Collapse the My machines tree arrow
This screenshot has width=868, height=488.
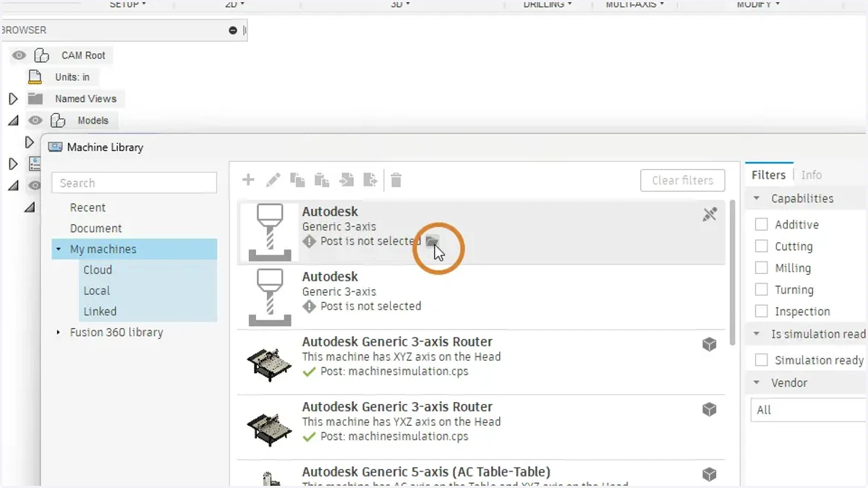58,249
